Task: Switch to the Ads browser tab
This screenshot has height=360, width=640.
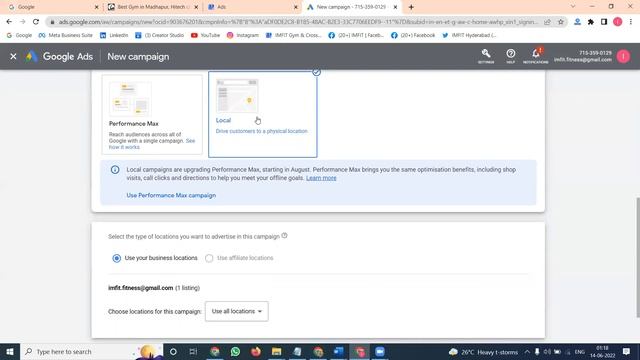Action: pos(252,7)
